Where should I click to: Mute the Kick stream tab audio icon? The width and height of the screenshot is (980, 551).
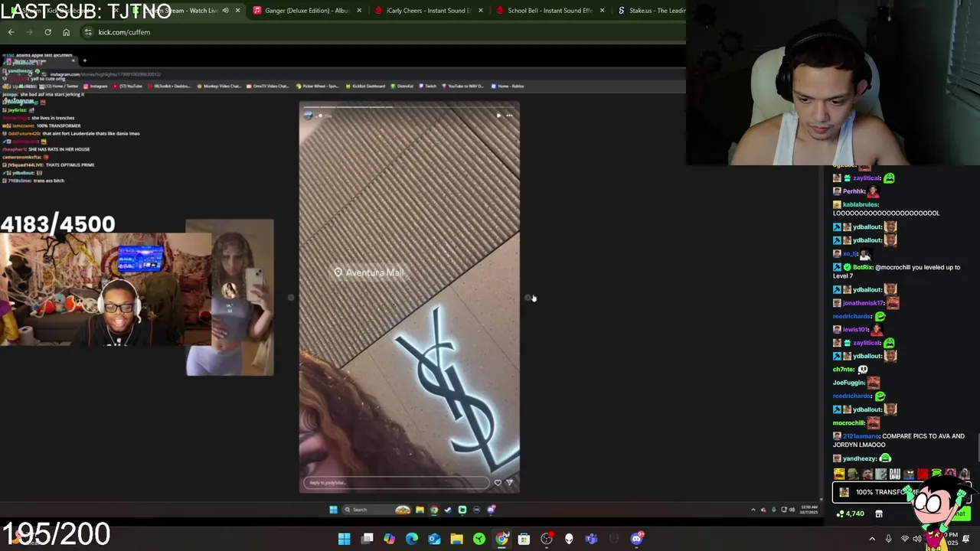225,11
